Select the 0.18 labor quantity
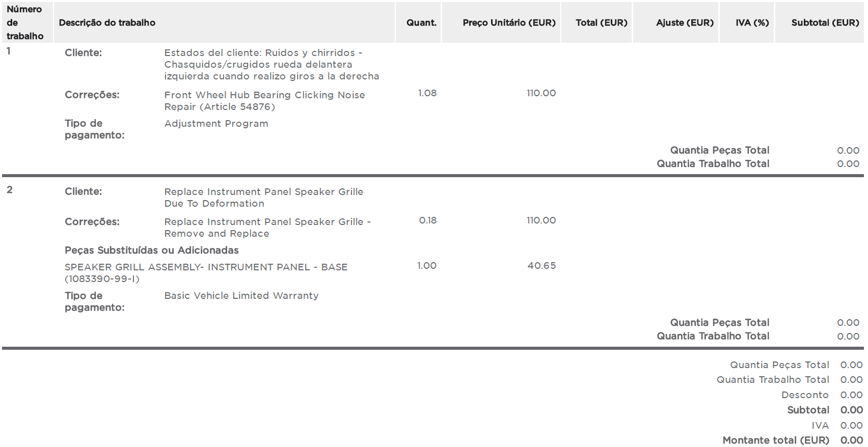The width and height of the screenshot is (868, 447). 427,220
